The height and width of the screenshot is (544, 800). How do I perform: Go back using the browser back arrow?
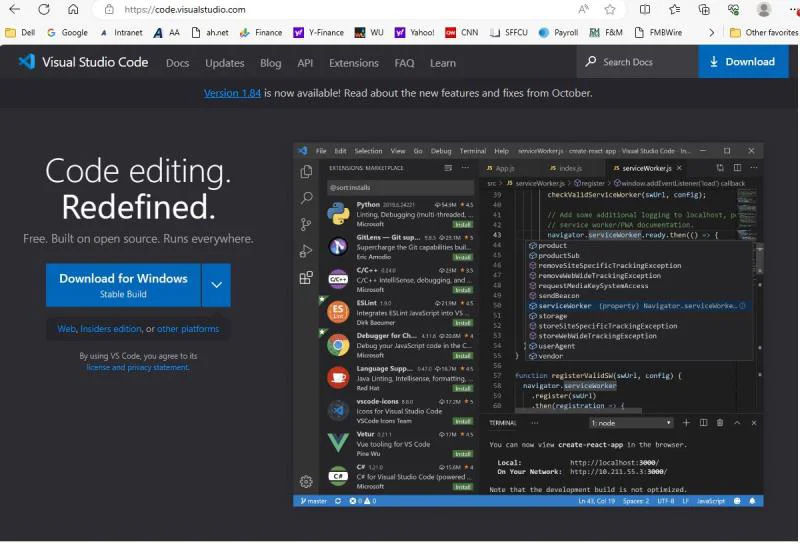tap(15, 9)
